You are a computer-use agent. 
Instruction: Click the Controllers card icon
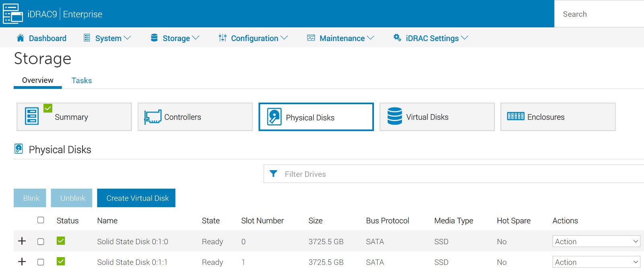(153, 117)
